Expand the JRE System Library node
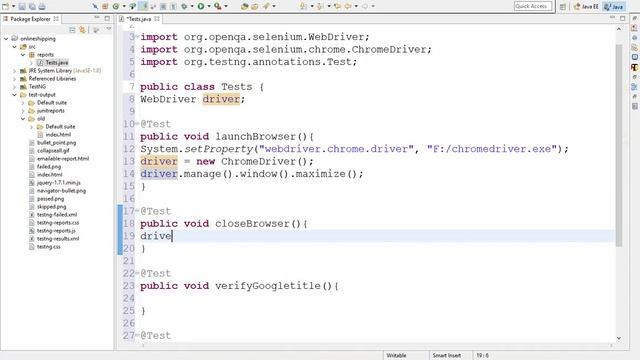 (x=15, y=71)
